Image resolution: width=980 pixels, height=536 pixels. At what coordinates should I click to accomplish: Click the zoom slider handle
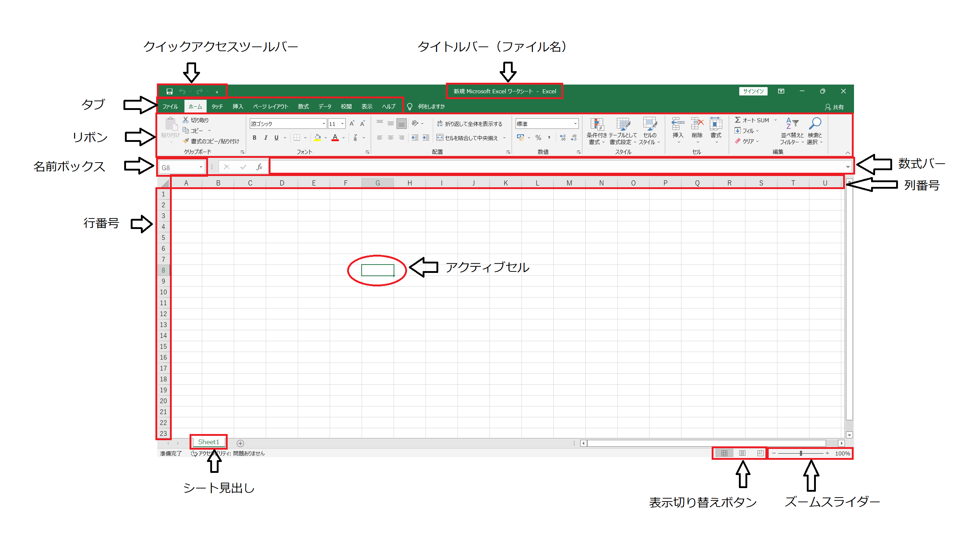pos(801,453)
